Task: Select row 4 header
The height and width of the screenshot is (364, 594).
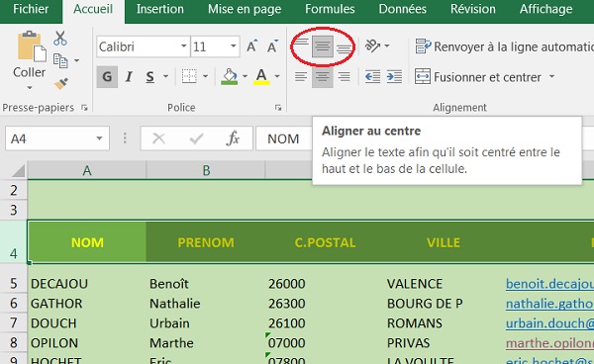Action: [14, 242]
